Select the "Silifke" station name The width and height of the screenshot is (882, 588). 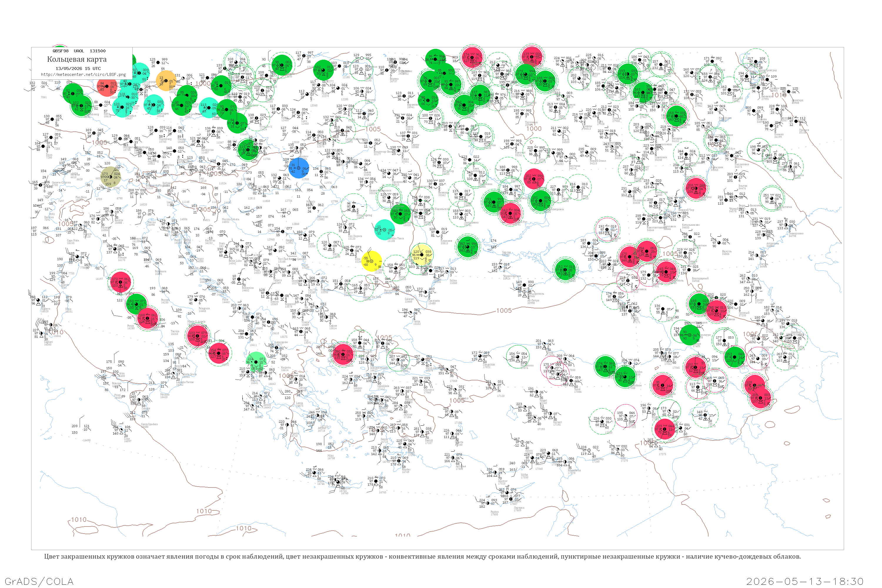click(x=524, y=475)
